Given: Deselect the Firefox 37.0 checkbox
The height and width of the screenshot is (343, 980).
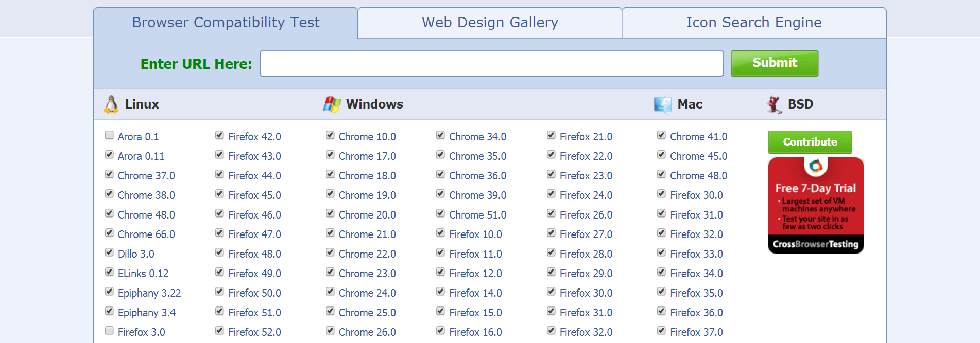Looking at the screenshot, I should click(661, 331).
